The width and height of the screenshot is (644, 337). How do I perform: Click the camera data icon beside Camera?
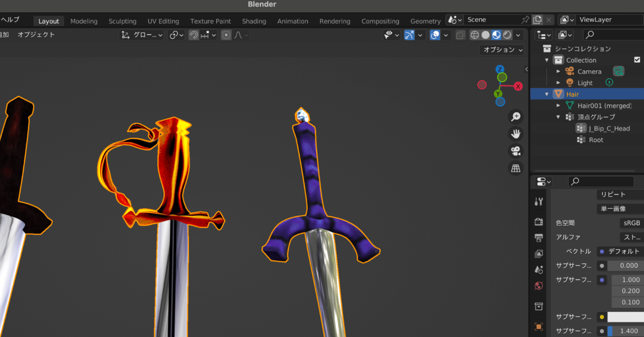tap(619, 71)
